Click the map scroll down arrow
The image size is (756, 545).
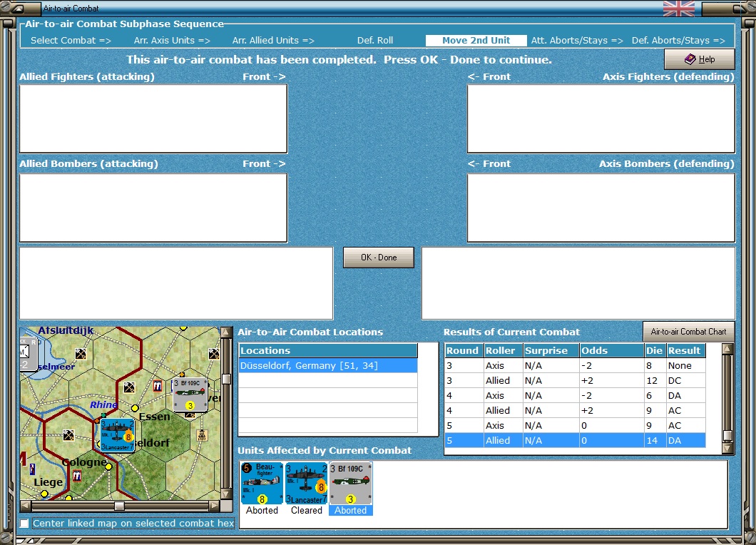[x=225, y=494]
